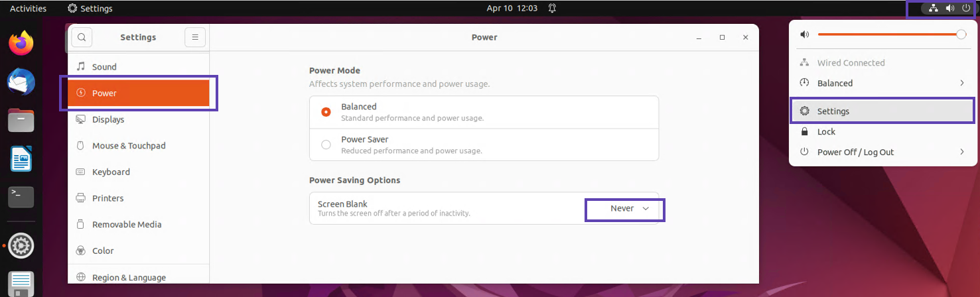
Task: Open the Terminal from the dock
Action: tap(21, 196)
